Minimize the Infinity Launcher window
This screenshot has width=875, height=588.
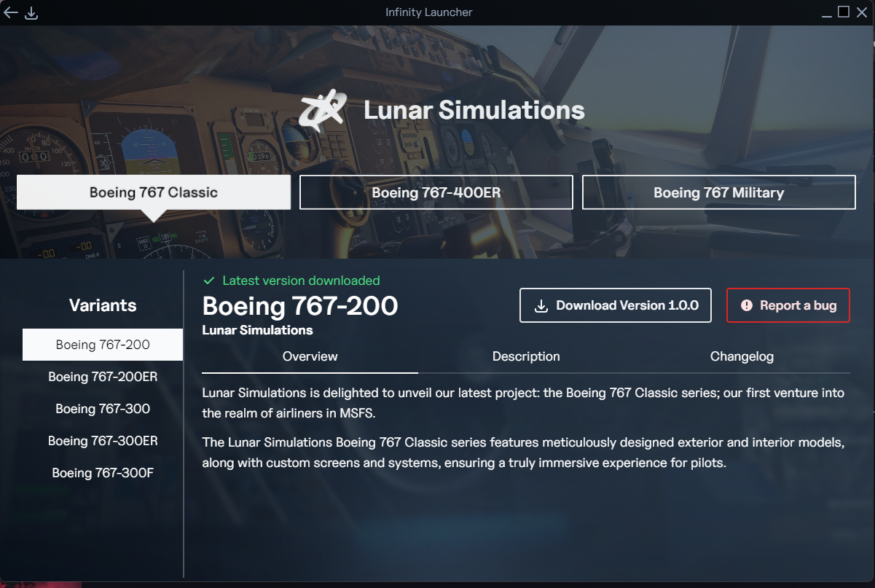coord(827,12)
